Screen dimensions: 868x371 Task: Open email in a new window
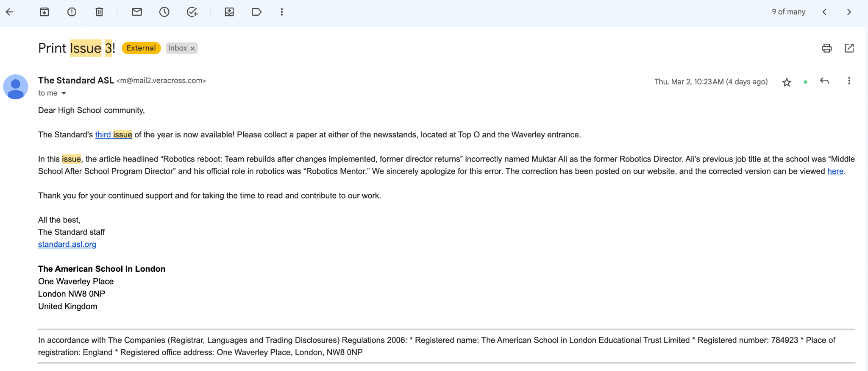(849, 48)
